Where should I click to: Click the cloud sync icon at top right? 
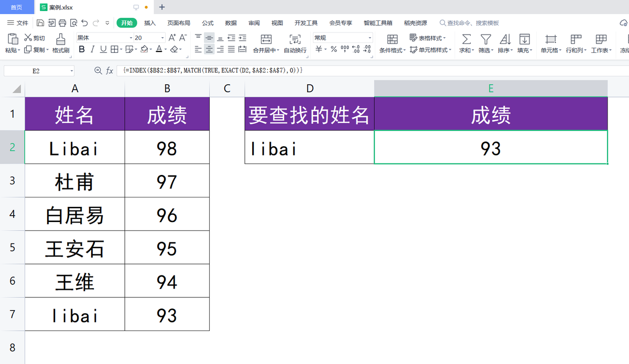623,23
